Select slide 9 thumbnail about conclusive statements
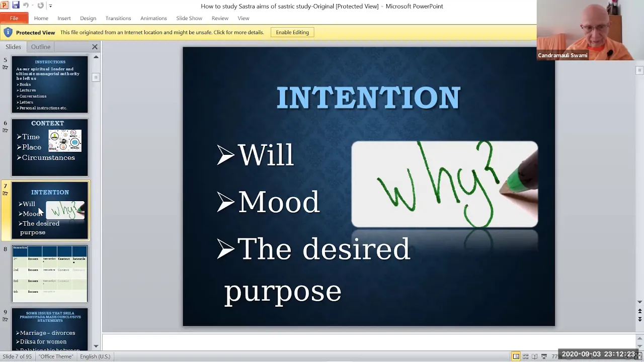644x362 pixels. coord(50,329)
